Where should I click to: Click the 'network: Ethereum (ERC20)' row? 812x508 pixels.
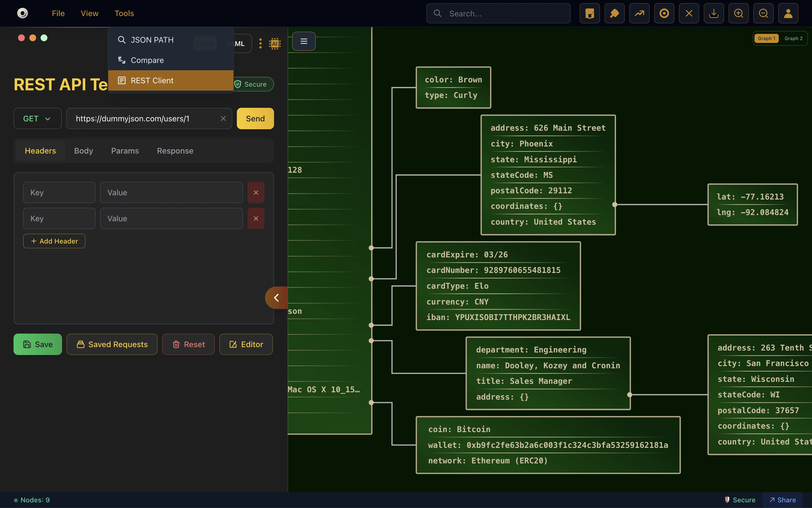[488, 461]
